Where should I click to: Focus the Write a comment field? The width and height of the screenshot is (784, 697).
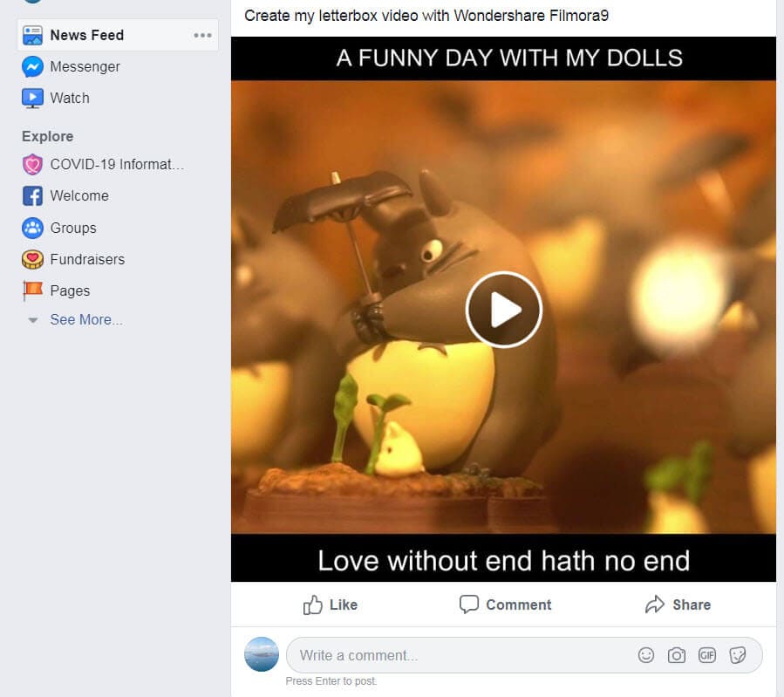pos(524,655)
